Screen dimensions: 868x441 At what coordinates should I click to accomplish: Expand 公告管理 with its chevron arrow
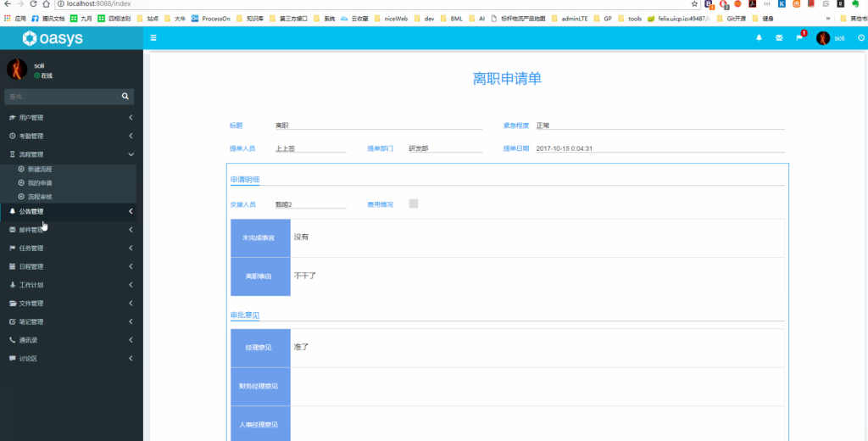pyautogui.click(x=131, y=211)
